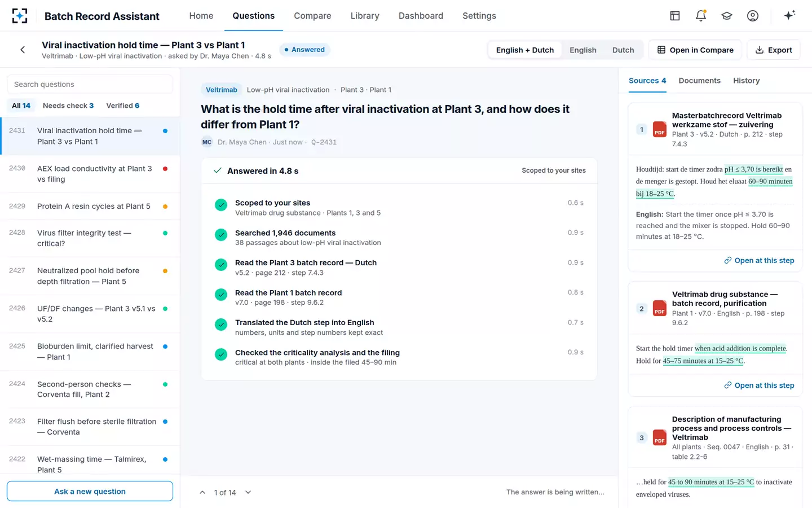The width and height of the screenshot is (812, 508).
Task: Switch to the Documents tab in right panel
Action: tap(699, 81)
